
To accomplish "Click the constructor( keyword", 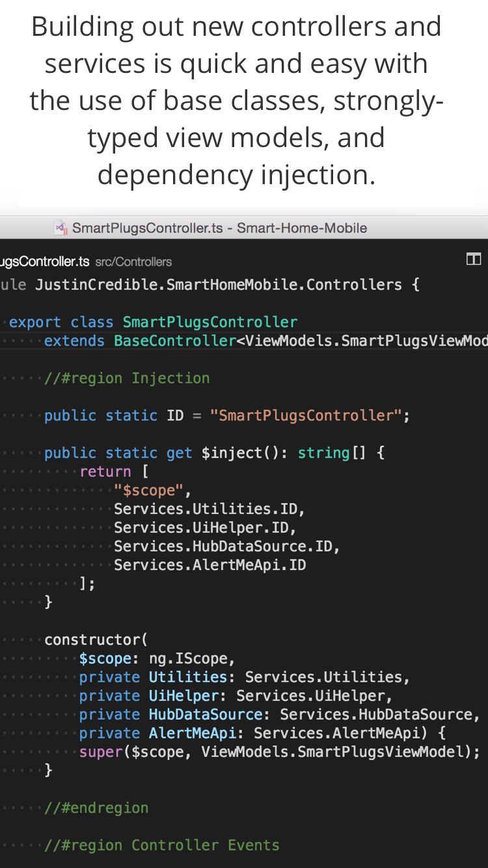I will (96, 640).
